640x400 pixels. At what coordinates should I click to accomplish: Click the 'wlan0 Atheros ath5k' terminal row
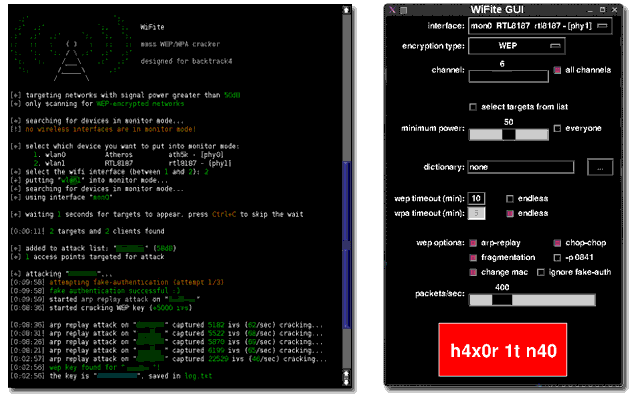pyautogui.click(x=129, y=155)
